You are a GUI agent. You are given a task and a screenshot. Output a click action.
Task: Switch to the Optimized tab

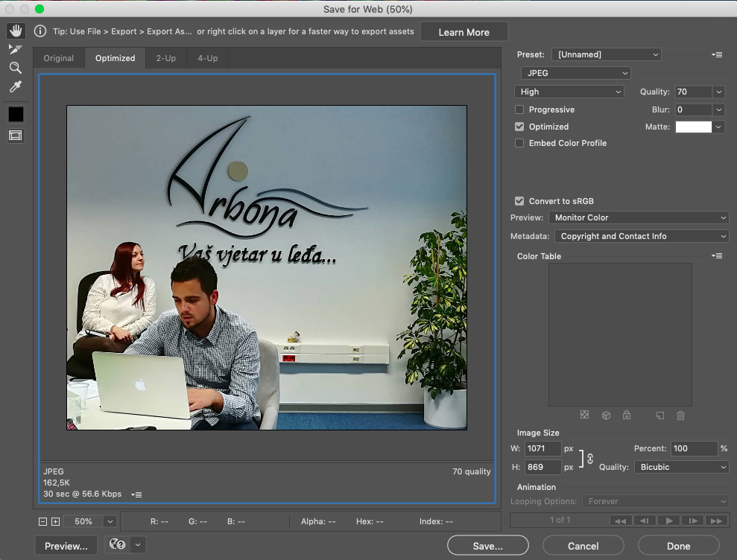coord(116,58)
